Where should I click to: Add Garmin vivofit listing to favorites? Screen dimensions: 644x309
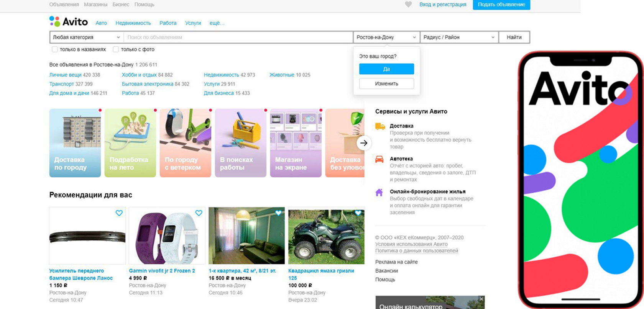[x=199, y=213]
